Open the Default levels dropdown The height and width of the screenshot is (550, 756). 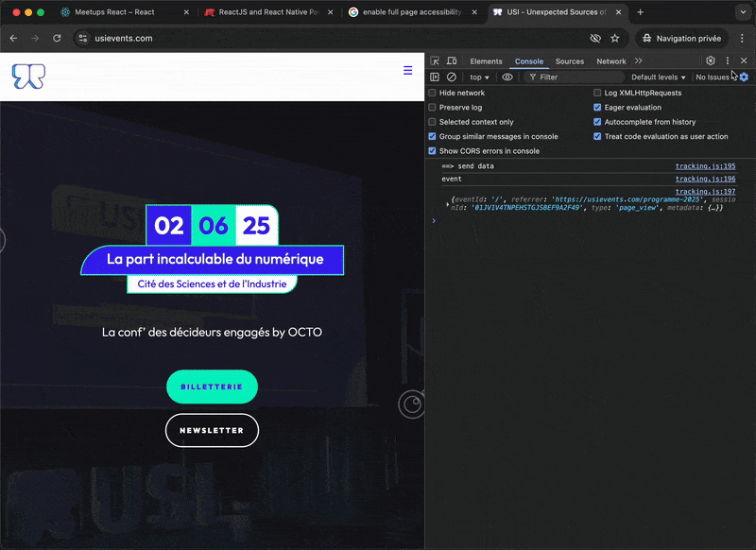pyautogui.click(x=658, y=77)
